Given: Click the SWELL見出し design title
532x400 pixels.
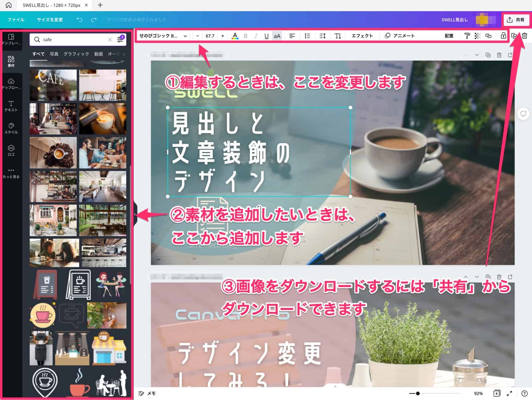Looking at the screenshot, I should pos(454,20).
